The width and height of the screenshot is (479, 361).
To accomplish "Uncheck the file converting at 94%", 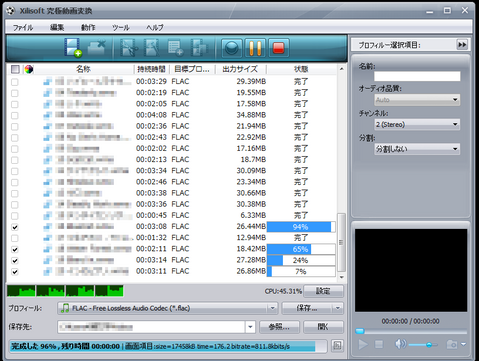I will click(15, 227).
